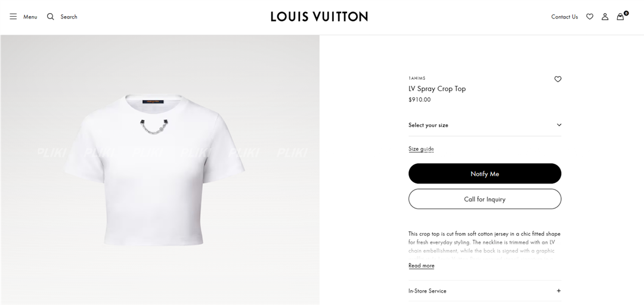Viewport: 644px width, 305px height.
Task: Open the hamburger Menu icon
Action: click(13, 17)
